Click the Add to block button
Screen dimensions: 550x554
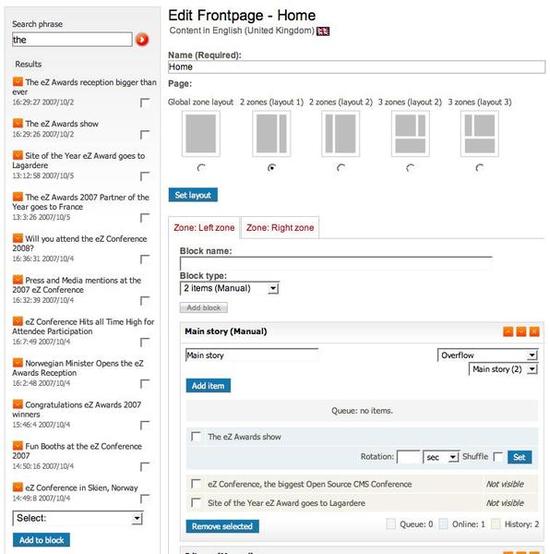pyautogui.click(x=41, y=540)
